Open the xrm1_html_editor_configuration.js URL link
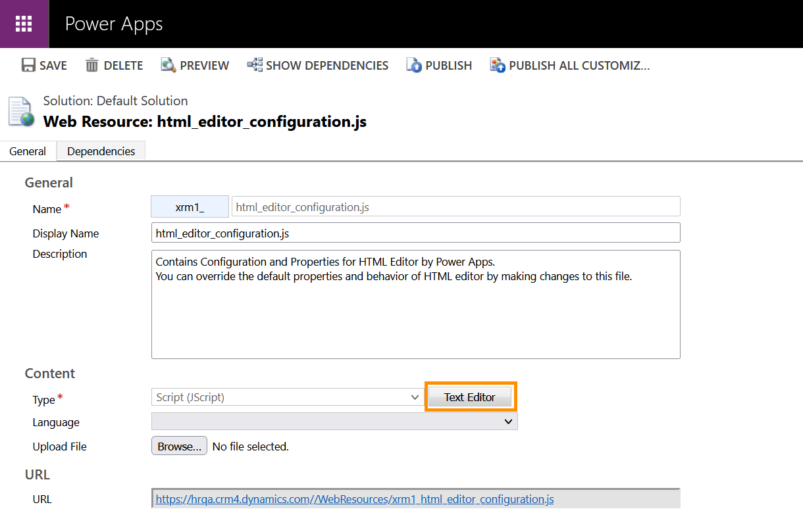 (355, 499)
